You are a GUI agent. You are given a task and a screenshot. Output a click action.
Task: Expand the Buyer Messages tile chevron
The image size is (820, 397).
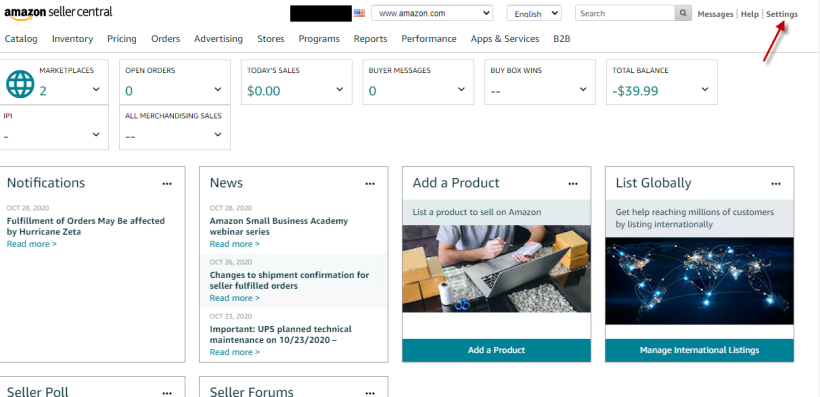461,89
